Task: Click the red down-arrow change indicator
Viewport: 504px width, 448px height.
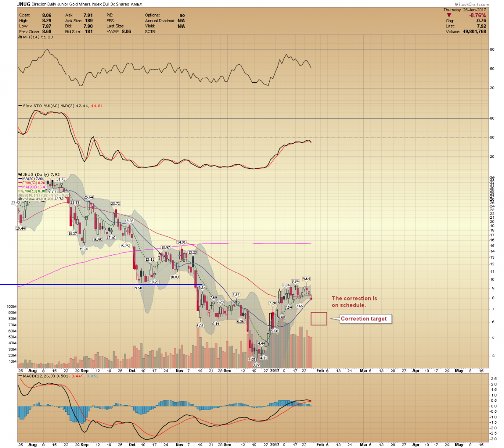Action: [x=449, y=16]
